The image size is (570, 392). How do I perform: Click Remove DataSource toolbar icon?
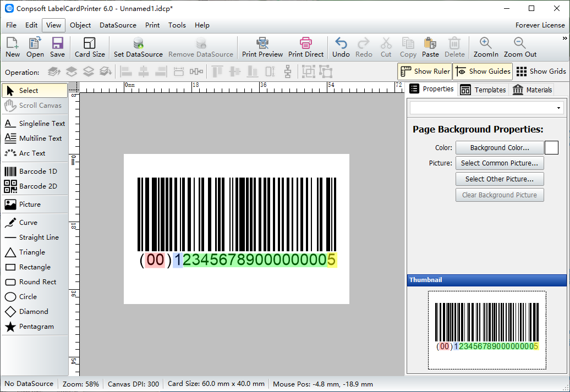coord(201,47)
